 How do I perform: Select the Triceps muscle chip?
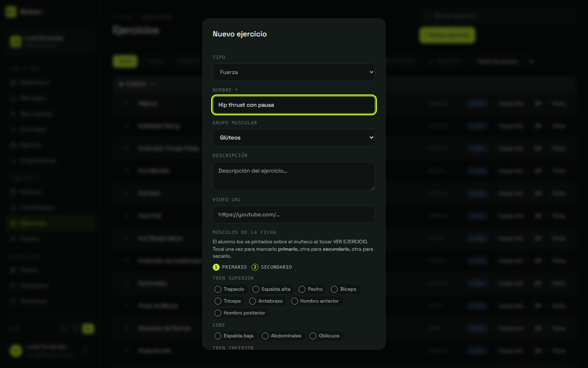click(228, 301)
